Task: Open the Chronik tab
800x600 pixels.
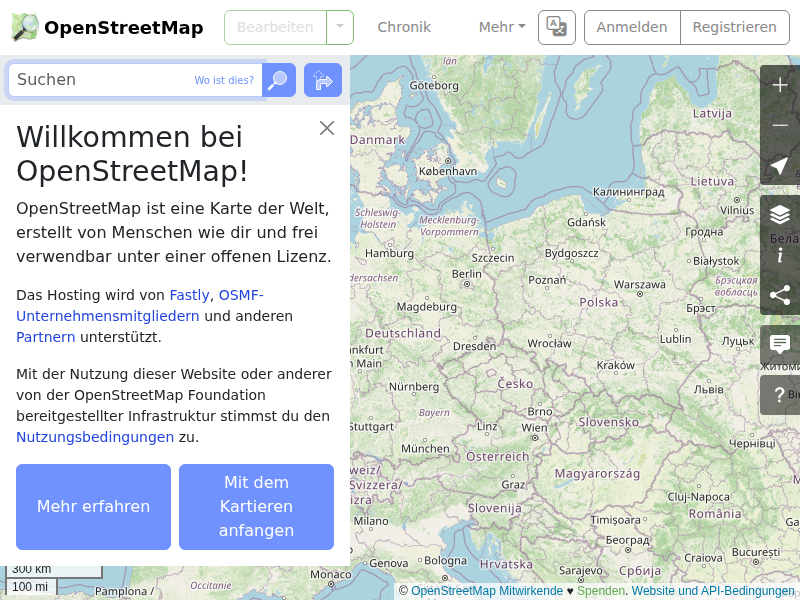Action: coord(404,27)
